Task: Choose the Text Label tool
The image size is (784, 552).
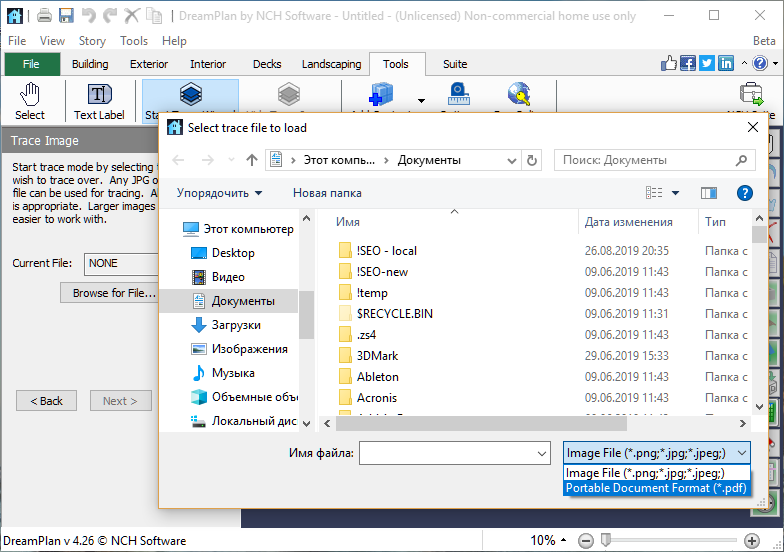Action: point(99,101)
